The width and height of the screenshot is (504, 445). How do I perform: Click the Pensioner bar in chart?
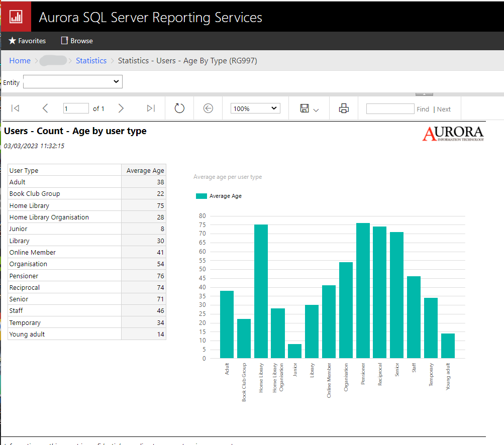pos(363,290)
